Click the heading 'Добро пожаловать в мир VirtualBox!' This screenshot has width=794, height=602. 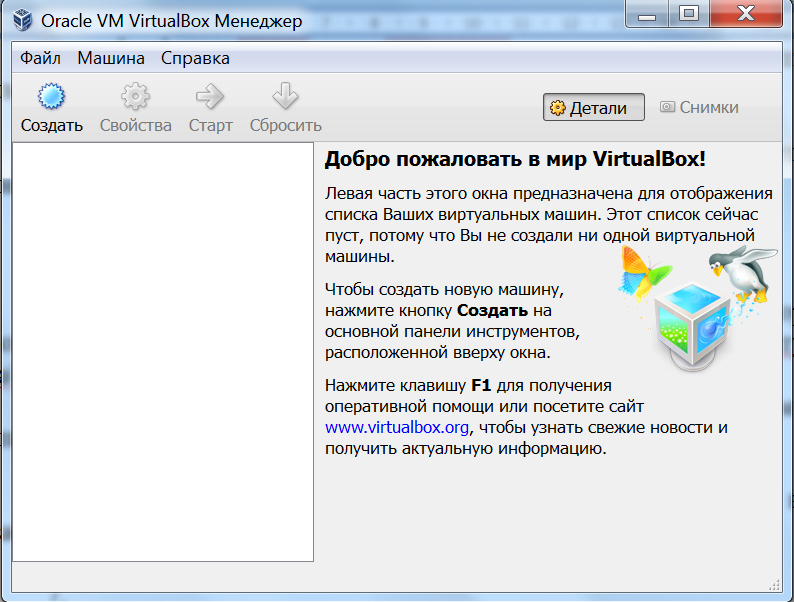pyautogui.click(x=515, y=159)
